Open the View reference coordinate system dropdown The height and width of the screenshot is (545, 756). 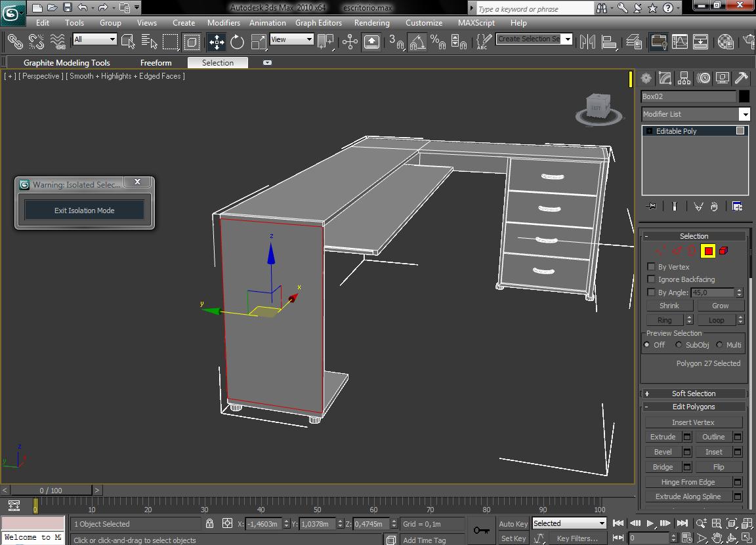307,39
